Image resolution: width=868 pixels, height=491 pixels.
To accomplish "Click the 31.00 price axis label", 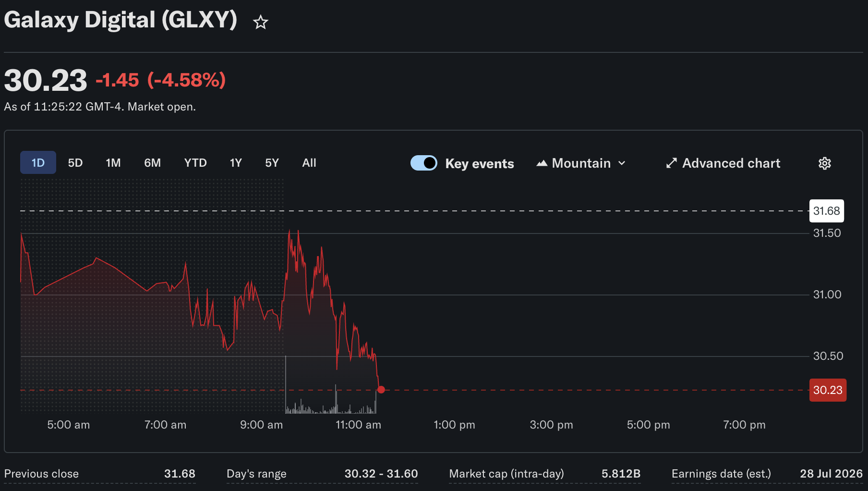I will point(827,295).
